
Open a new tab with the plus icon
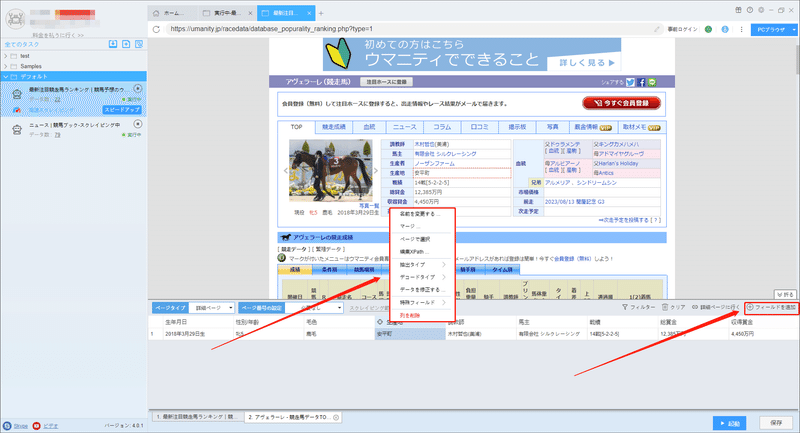(x=320, y=13)
